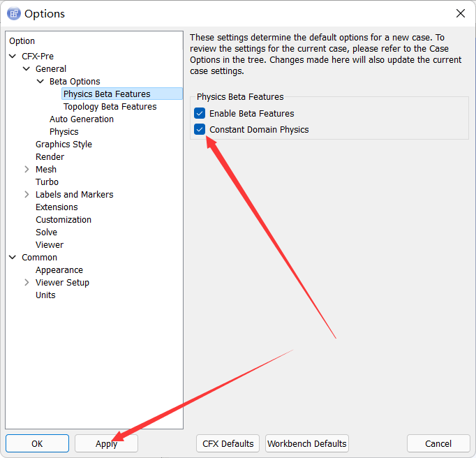
Task: Click the Apply button
Action: pyautogui.click(x=106, y=443)
